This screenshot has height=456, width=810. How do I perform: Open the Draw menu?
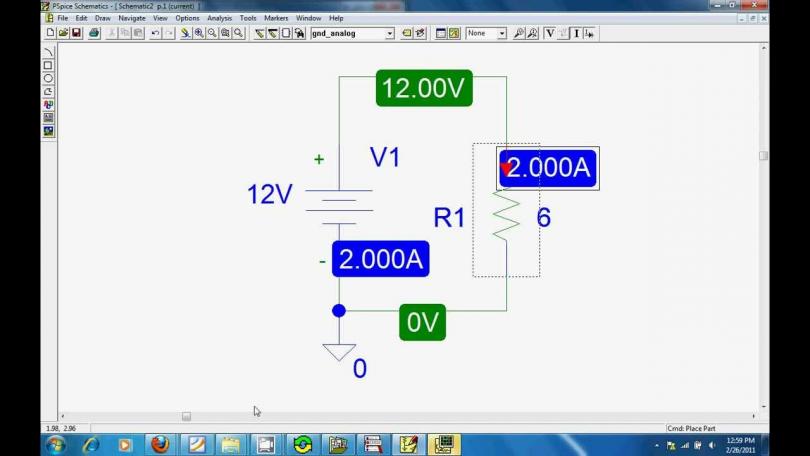pyautogui.click(x=102, y=18)
